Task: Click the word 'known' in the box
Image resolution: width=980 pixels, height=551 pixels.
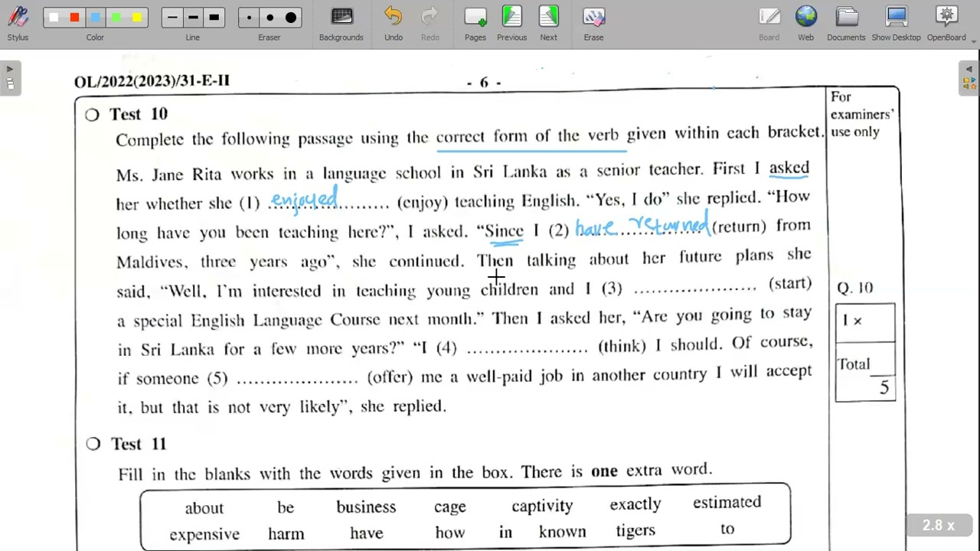Action: click(x=562, y=531)
